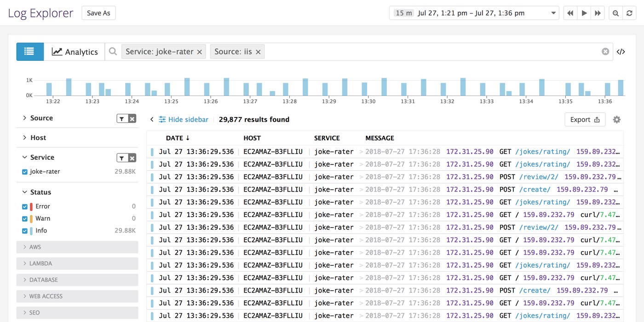Open the time range zoom magnifier
This screenshot has height=322, width=644.
pyautogui.click(x=615, y=13)
